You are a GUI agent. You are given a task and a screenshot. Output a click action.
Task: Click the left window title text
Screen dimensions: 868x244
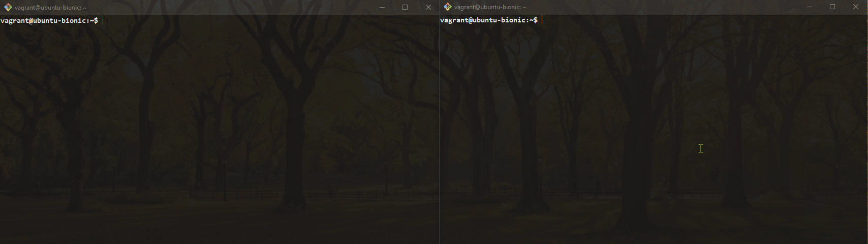tap(50, 8)
